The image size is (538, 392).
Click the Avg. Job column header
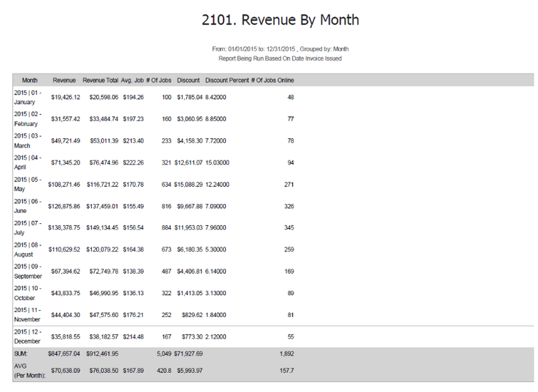pos(132,81)
